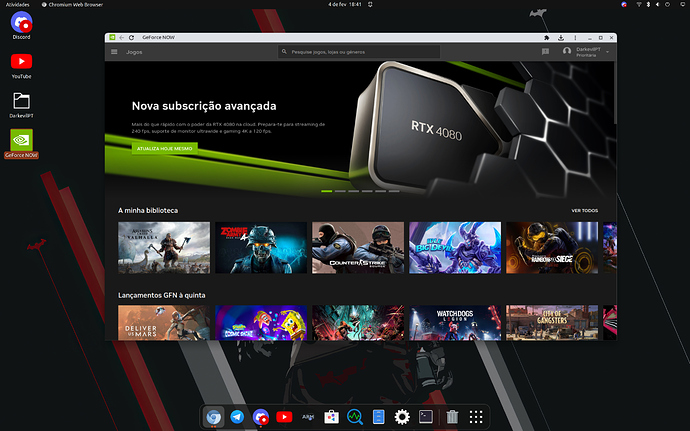Click the A minha biblioteca heading

pyautogui.click(x=148, y=210)
